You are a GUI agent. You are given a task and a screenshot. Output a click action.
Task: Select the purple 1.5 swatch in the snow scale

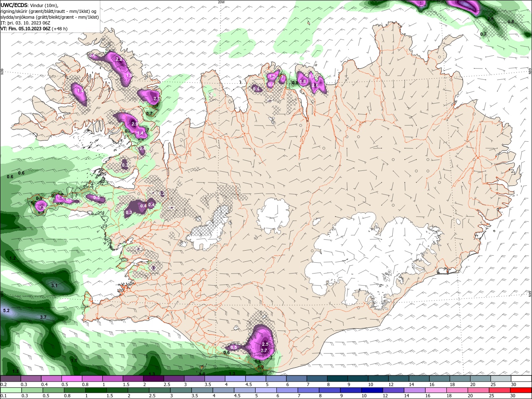coord(133,379)
